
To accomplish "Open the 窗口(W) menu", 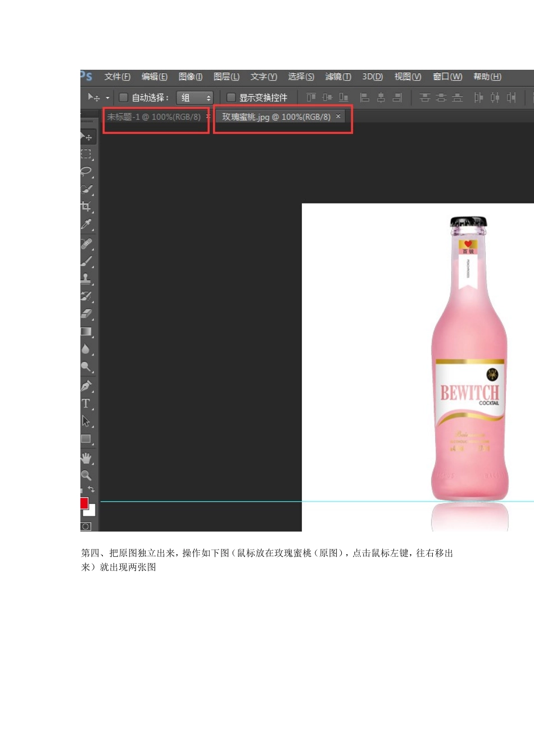I will click(x=447, y=76).
